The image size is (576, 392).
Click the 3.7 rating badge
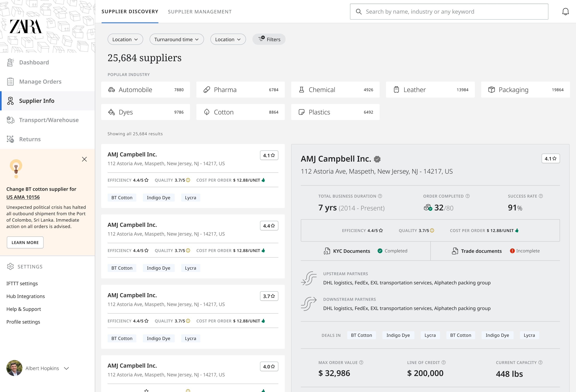click(269, 296)
